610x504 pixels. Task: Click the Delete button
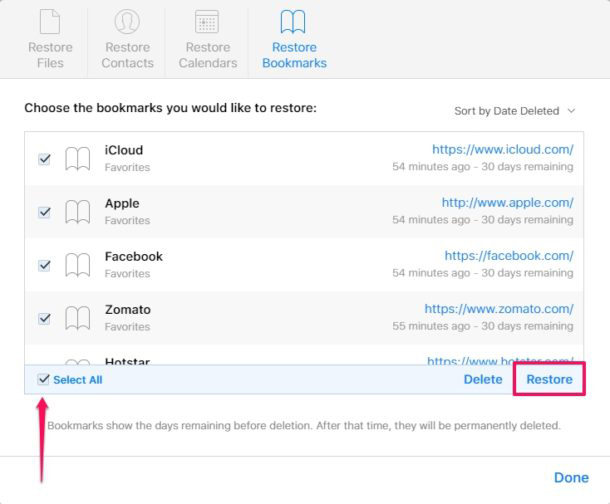tap(483, 379)
